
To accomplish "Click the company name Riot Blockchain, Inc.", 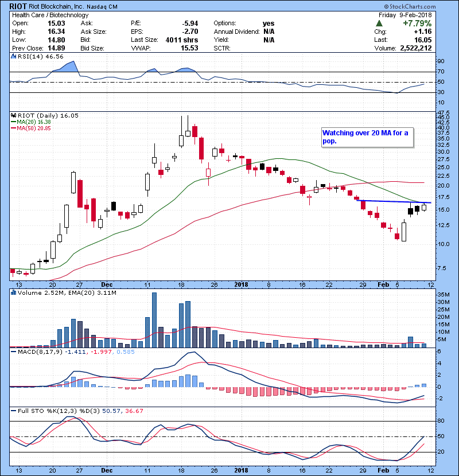I will tap(56, 7).
